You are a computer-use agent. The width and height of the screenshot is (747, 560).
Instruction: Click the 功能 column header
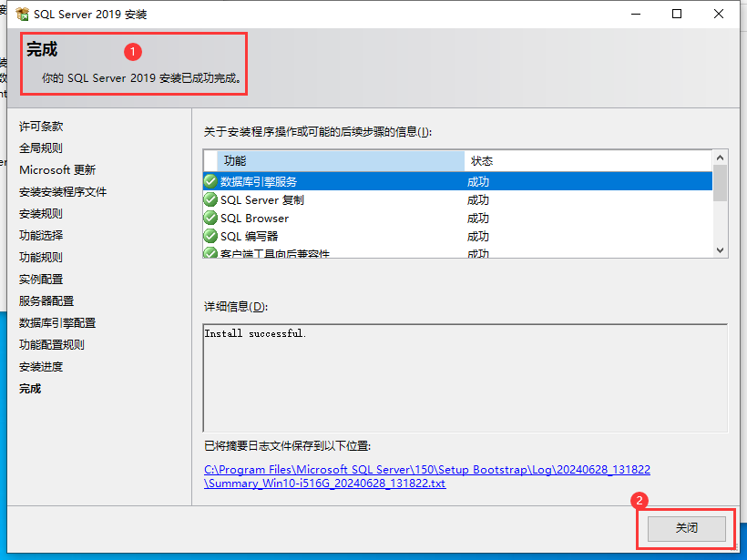click(341, 161)
